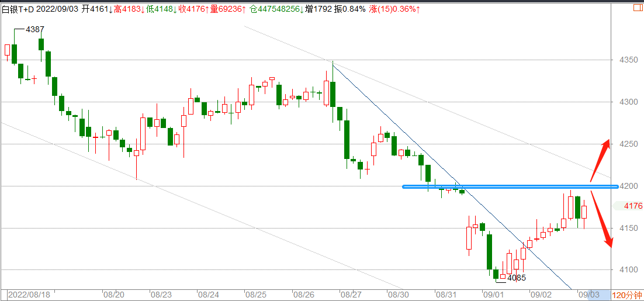644x301 pixels.
Task: Click the open interest 仓447548256
Action: click(274, 9)
